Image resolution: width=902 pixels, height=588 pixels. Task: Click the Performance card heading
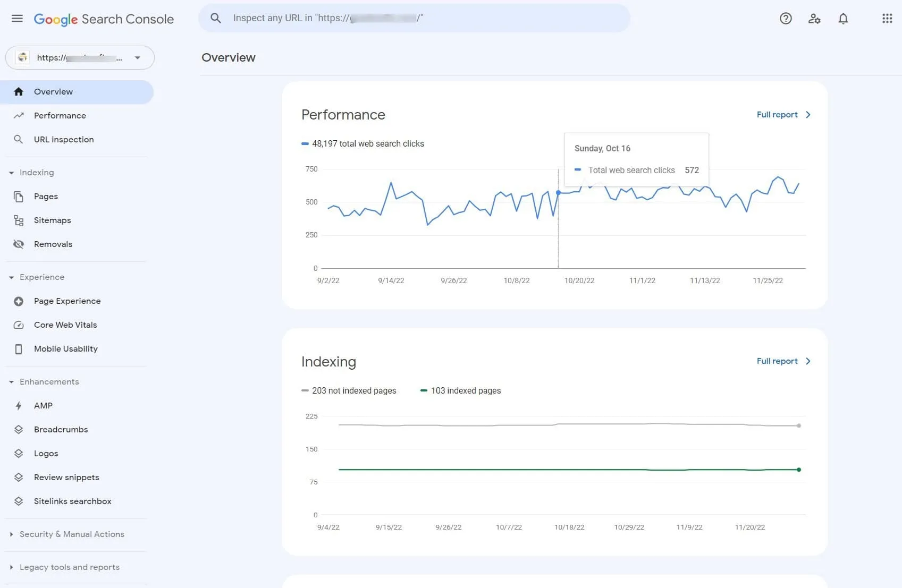pos(343,115)
